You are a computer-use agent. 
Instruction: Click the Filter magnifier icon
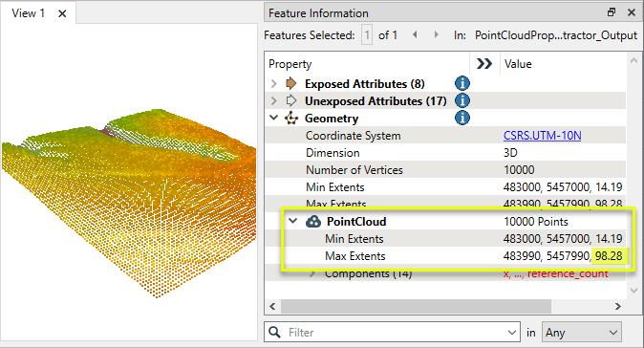pos(274,332)
